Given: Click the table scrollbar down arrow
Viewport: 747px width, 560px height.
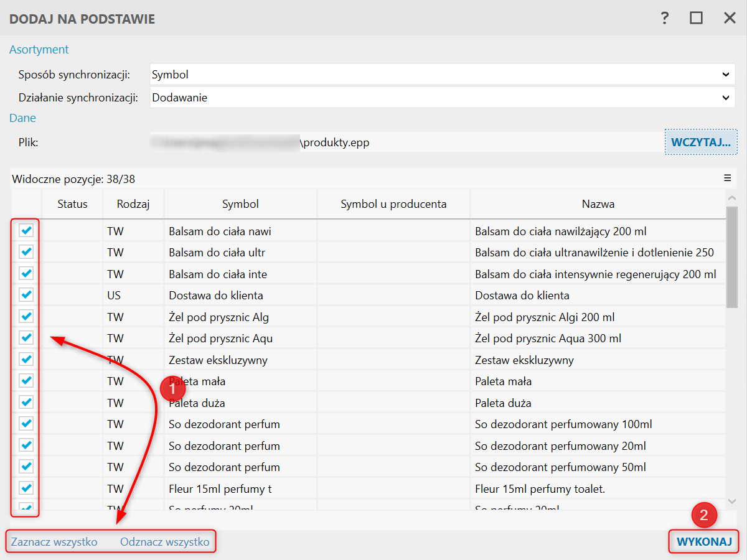Looking at the screenshot, I should click(732, 501).
